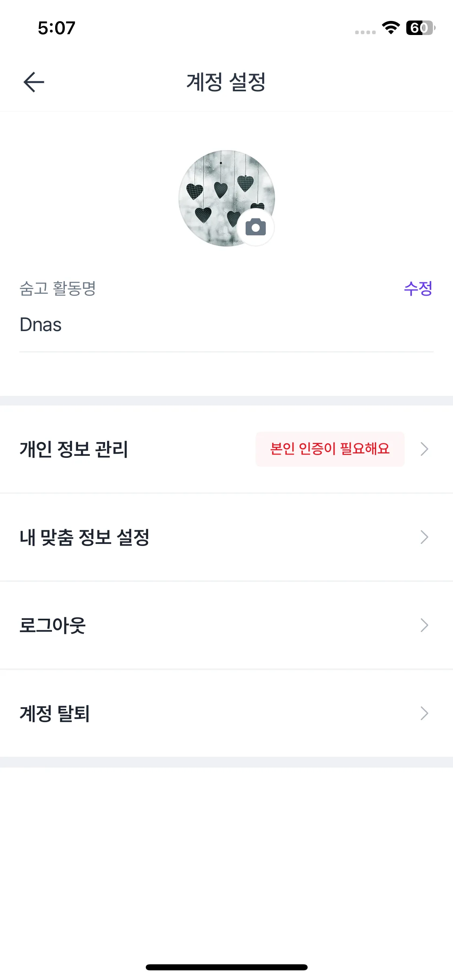
Task: Tap the chevron beside 계정 탈퇴
Action: coord(424,713)
